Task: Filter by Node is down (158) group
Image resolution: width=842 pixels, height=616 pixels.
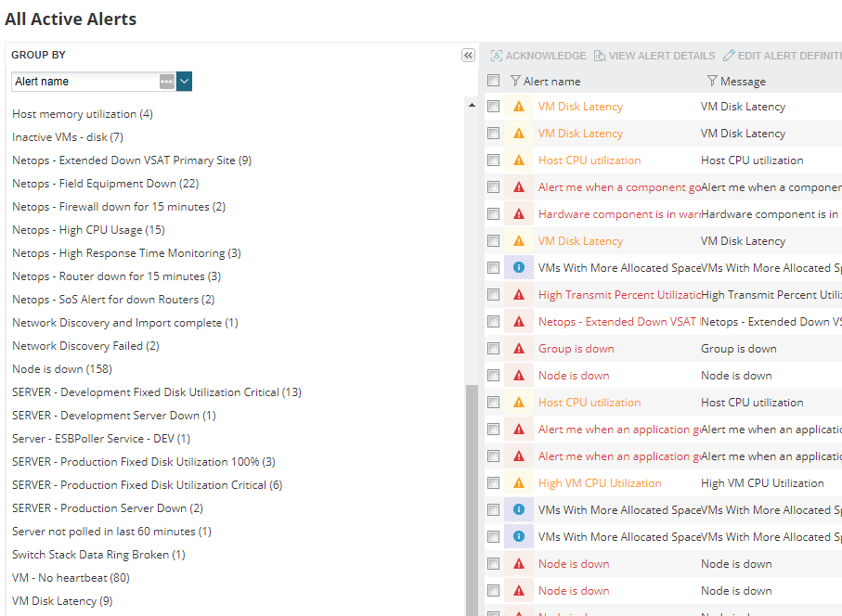Action: pos(62,368)
